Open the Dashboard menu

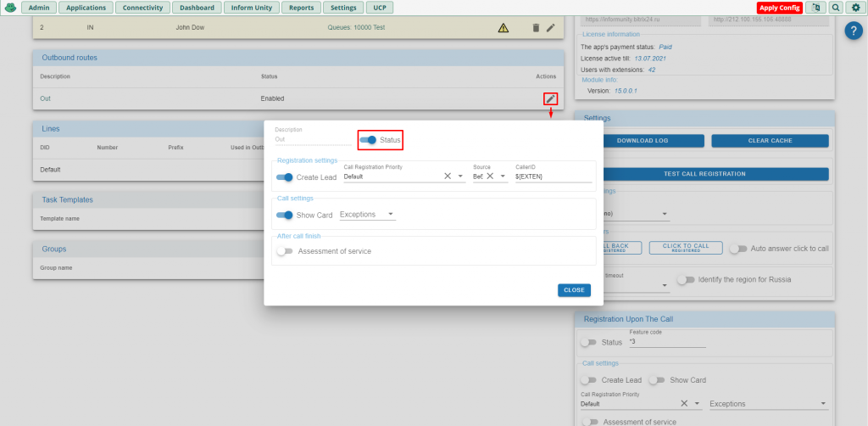point(197,8)
